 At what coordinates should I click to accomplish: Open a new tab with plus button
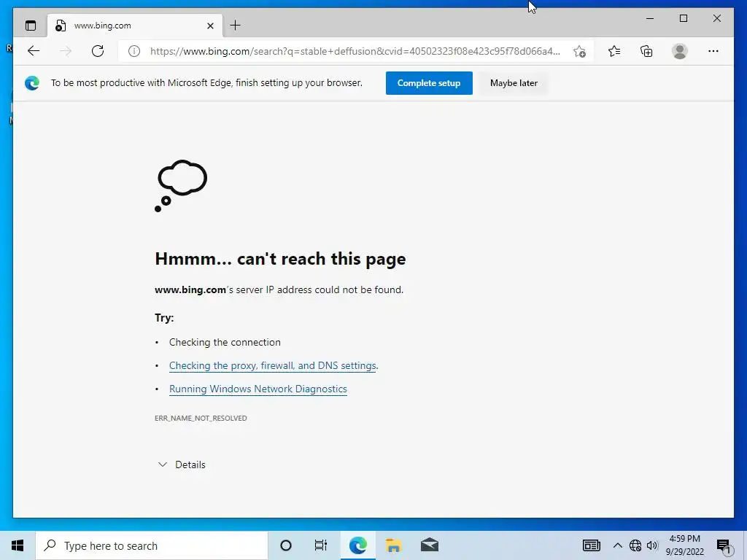click(x=236, y=26)
